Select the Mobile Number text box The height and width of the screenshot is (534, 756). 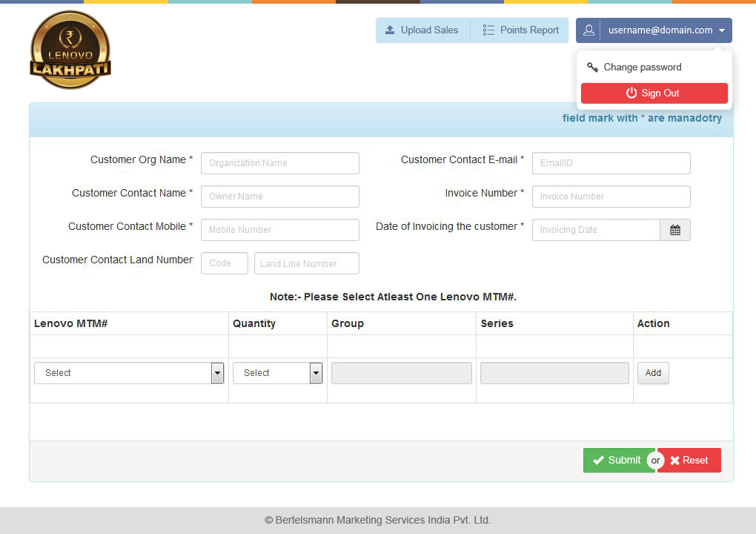point(279,230)
